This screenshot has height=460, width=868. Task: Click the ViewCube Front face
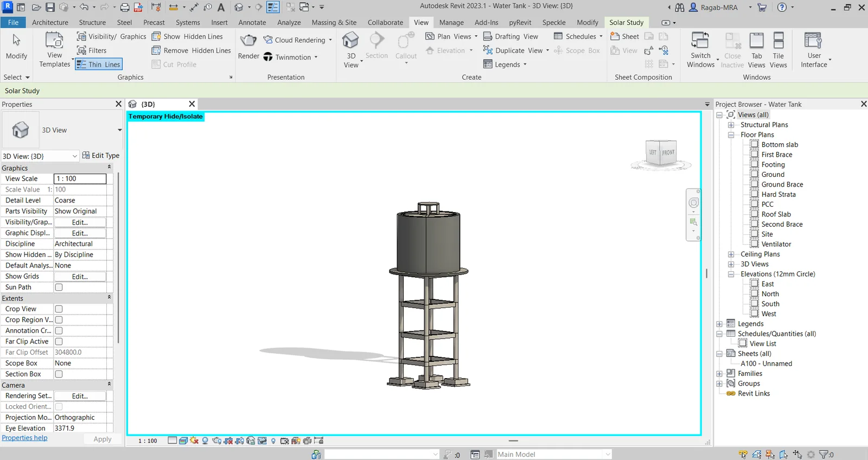(668, 152)
